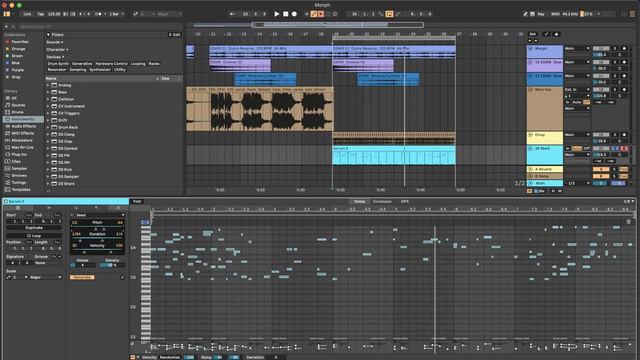Toggle the browser view icon at top-left
This screenshot has width=640, height=360.
pos(7,14)
